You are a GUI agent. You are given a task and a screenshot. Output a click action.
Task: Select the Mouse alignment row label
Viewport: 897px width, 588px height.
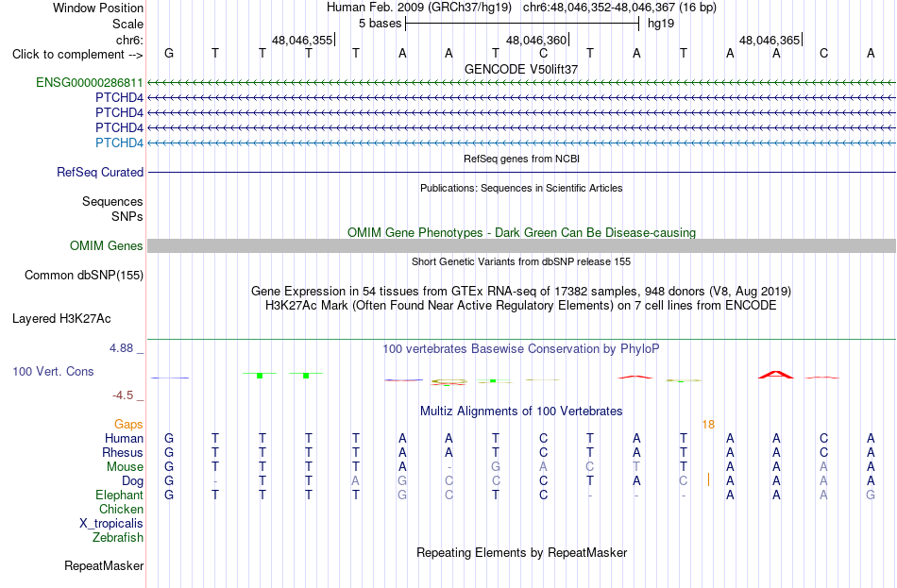click(x=125, y=467)
